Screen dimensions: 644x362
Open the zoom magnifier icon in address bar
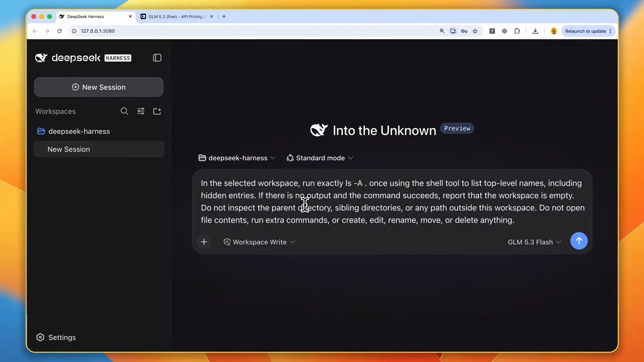pyautogui.click(x=442, y=31)
